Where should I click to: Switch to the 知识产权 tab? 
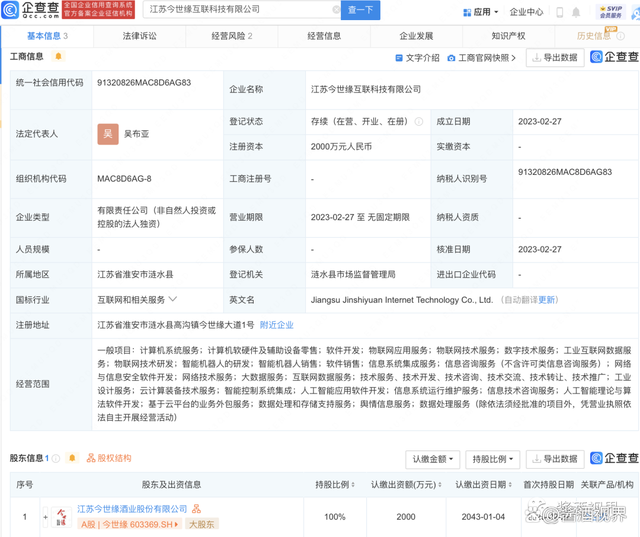507,36
